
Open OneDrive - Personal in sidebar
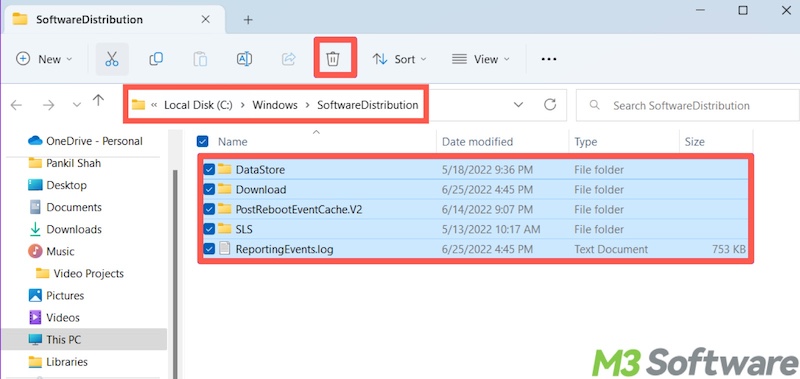pos(85,141)
